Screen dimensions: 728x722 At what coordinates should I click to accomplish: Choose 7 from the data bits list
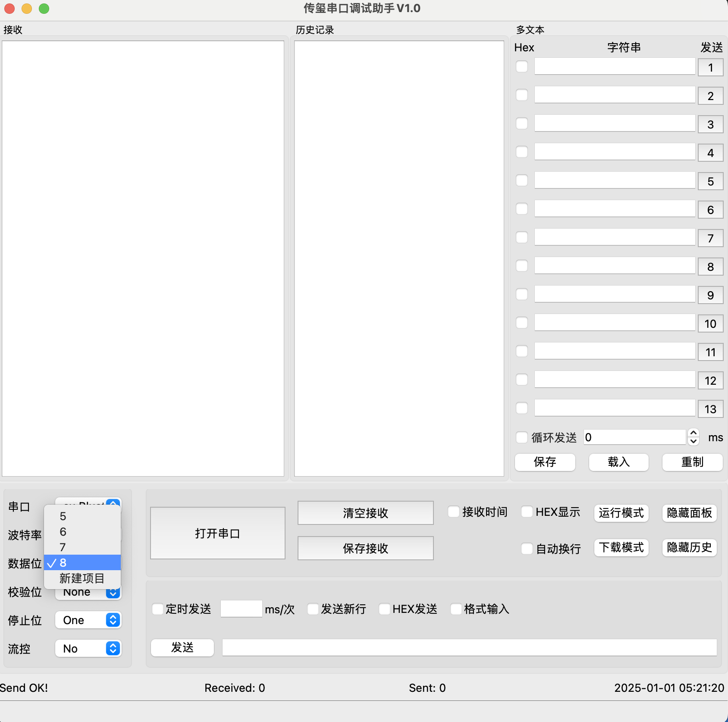pyautogui.click(x=63, y=547)
